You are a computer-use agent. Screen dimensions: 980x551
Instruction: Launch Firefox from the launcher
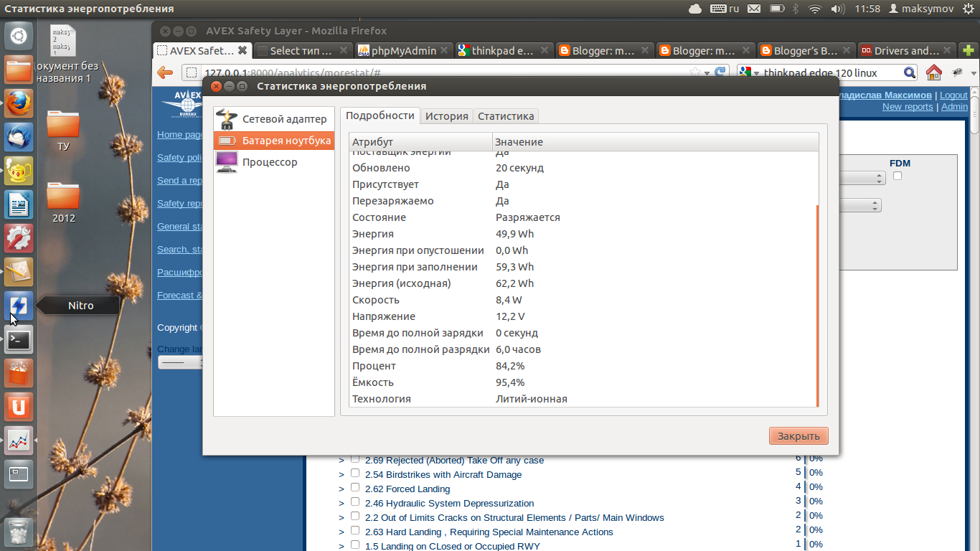click(19, 103)
